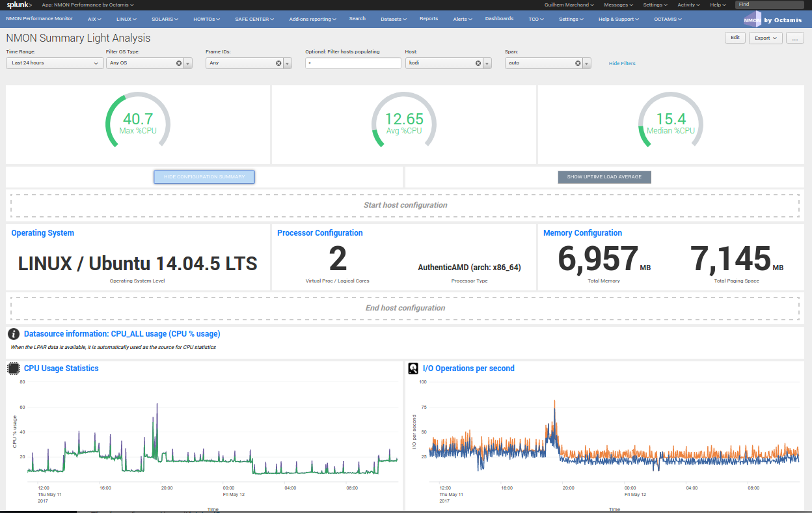Open the Dashboards nav item
This screenshot has width=812, height=513.
pyautogui.click(x=499, y=19)
